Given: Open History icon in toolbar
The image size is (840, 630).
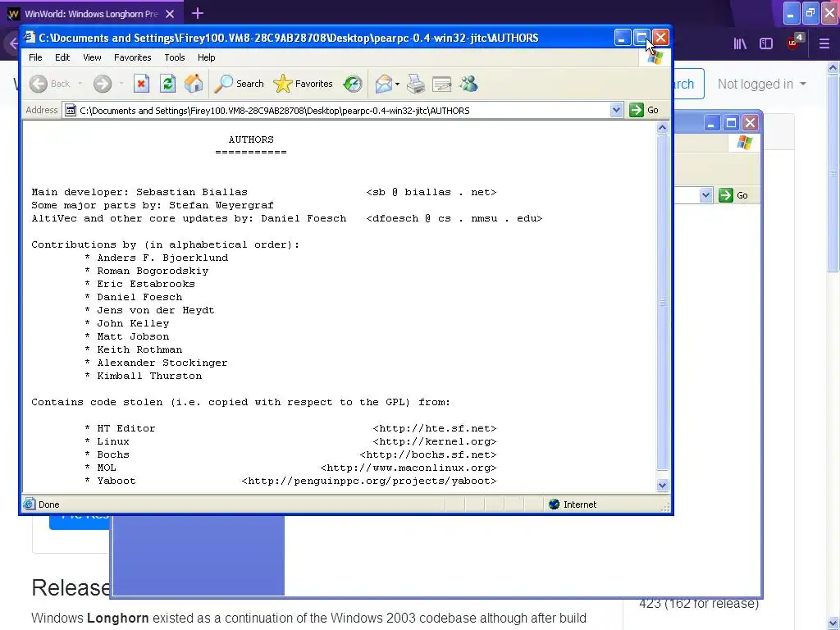Looking at the screenshot, I should pyautogui.click(x=353, y=84).
